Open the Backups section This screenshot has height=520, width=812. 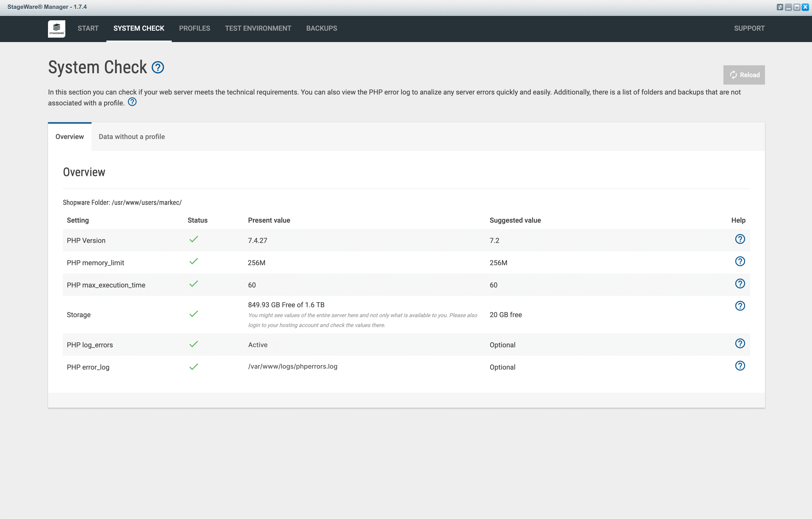pos(321,28)
